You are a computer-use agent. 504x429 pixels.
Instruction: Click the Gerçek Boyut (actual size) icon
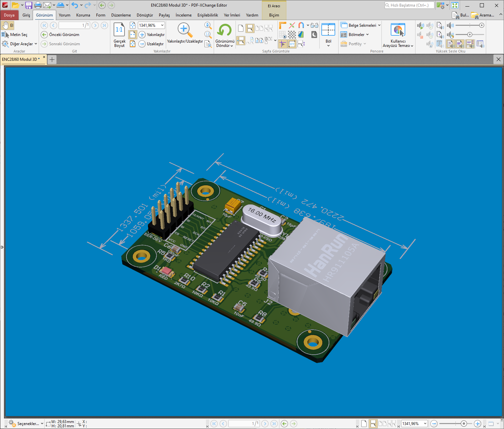point(119,29)
